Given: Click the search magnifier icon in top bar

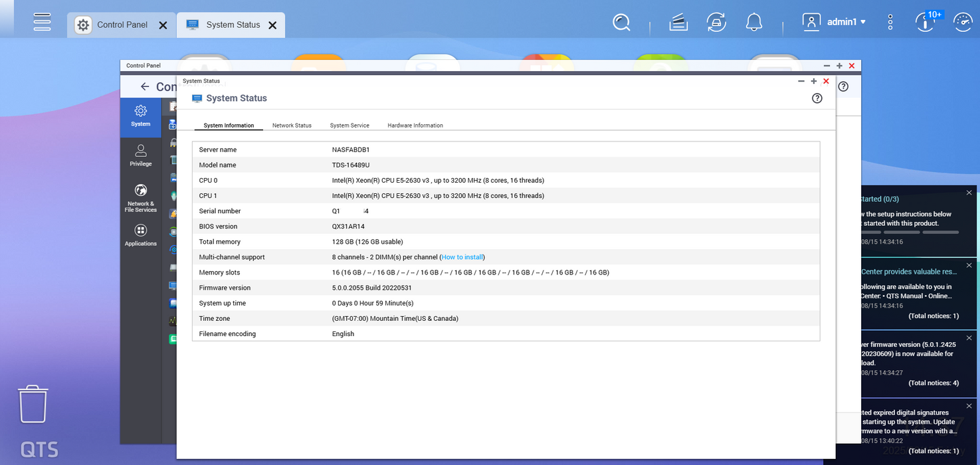Looking at the screenshot, I should click(x=621, y=23).
